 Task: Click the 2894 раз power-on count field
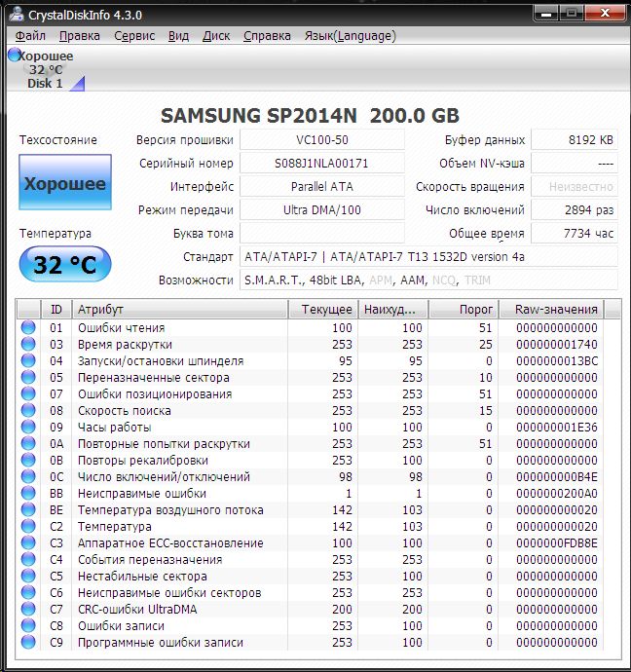tap(574, 210)
